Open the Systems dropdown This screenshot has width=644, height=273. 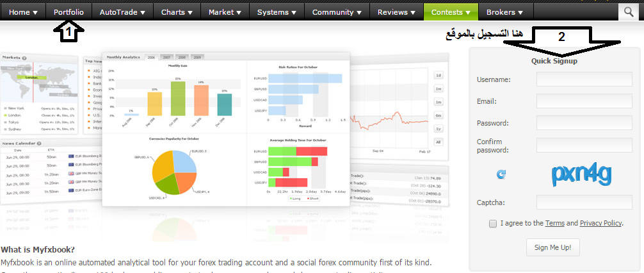(277, 12)
